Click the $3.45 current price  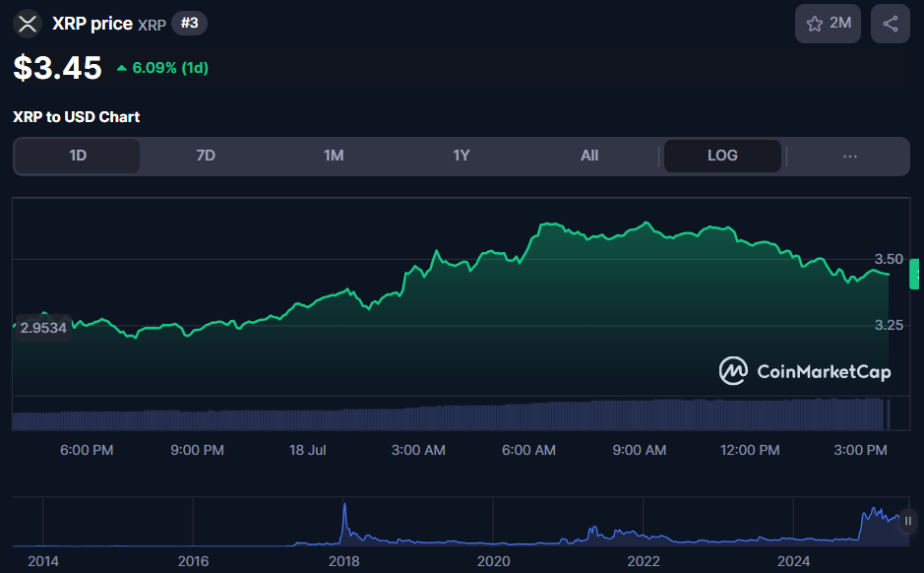coord(58,67)
